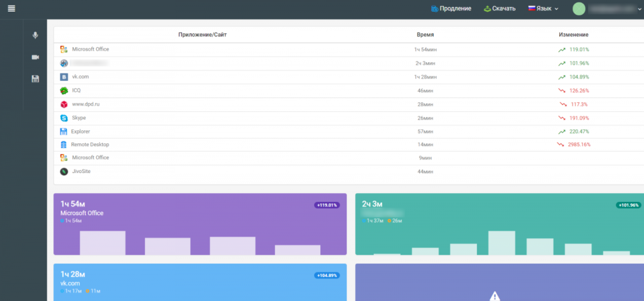Click the floppy disk save icon in sidebar
Image resolution: width=644 pixels, height=301 pixels.
click(x=35, y=79)
